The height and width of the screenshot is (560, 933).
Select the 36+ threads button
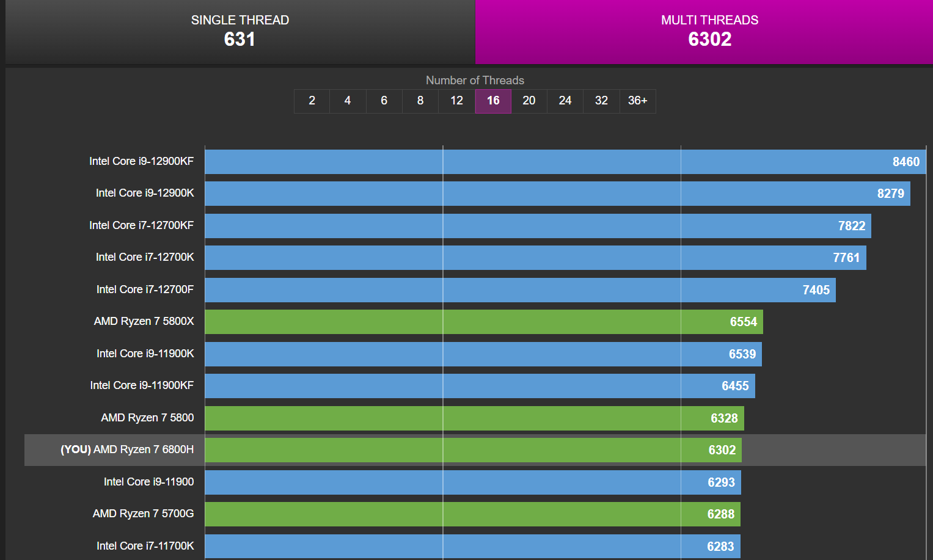point(638,101)
